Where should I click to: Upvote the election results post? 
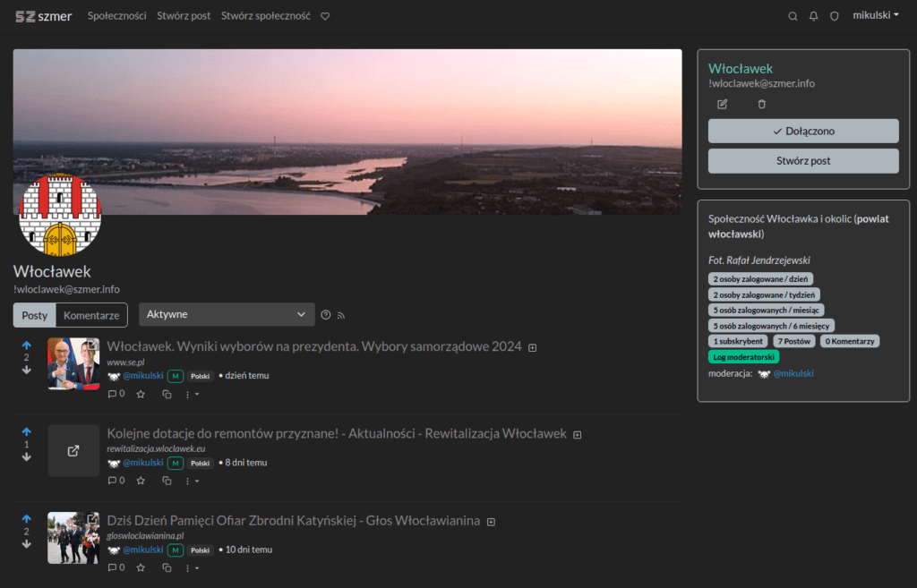(26, 345)
